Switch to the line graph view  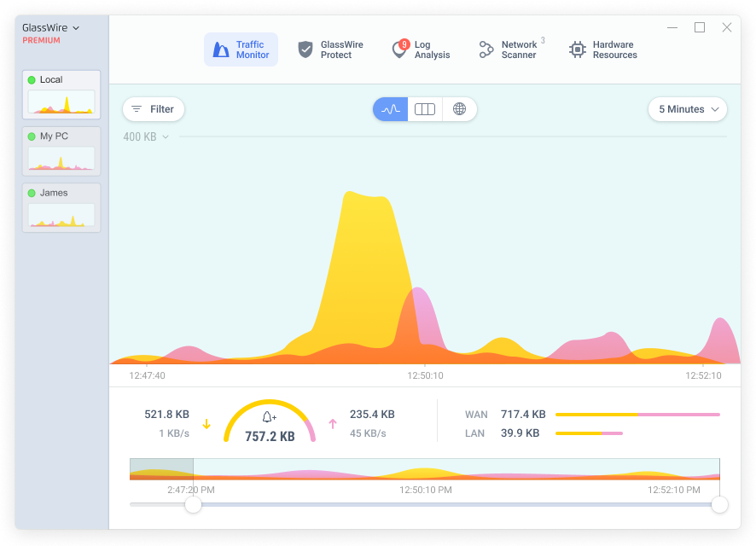391,109
